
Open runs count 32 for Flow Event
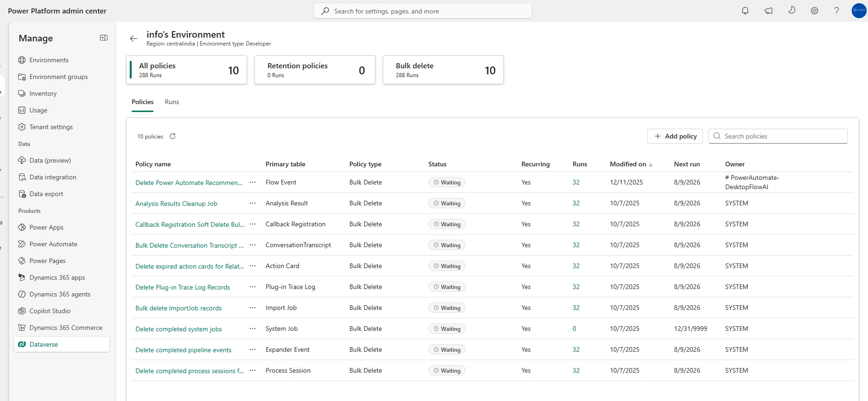(576, 182)
